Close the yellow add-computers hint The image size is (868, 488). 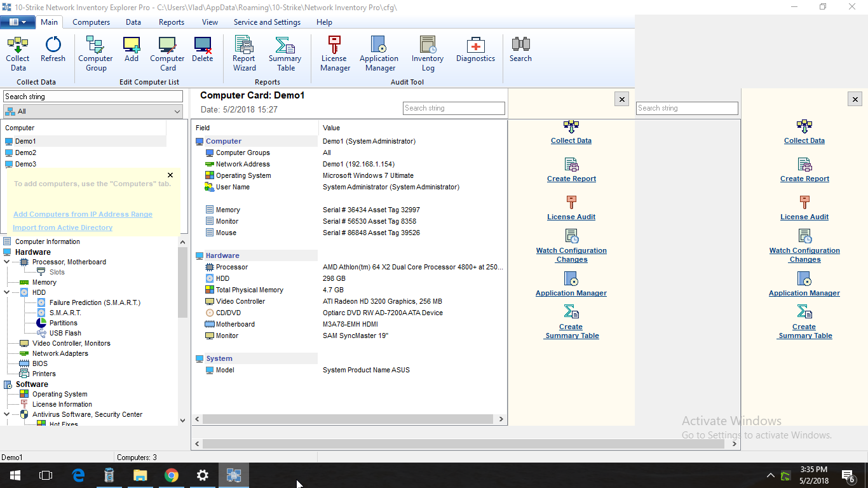(170, 175)
